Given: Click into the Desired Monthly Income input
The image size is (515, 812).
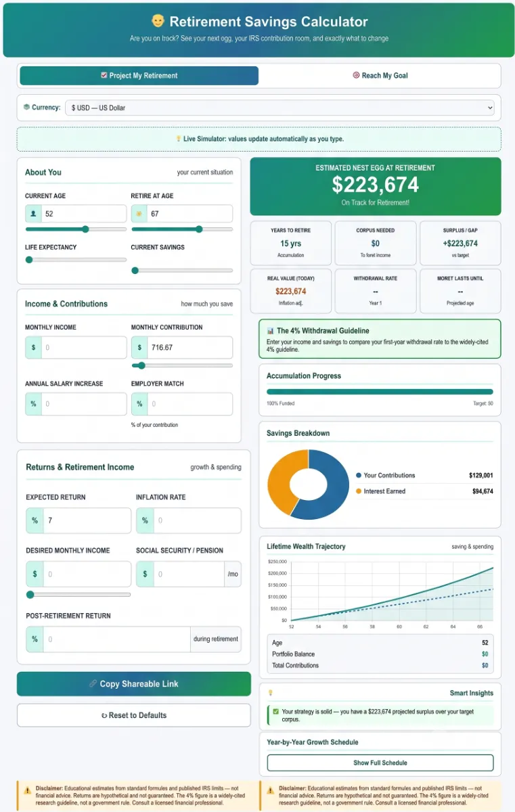Looking at the screenshot, I should tap(87, 574).
